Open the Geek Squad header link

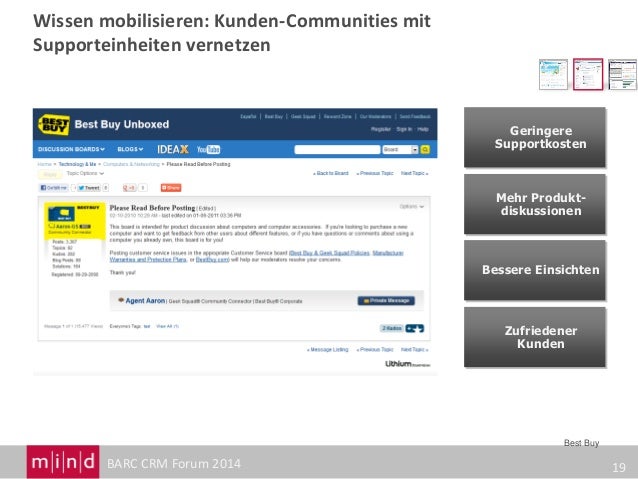tap(303, 116)
